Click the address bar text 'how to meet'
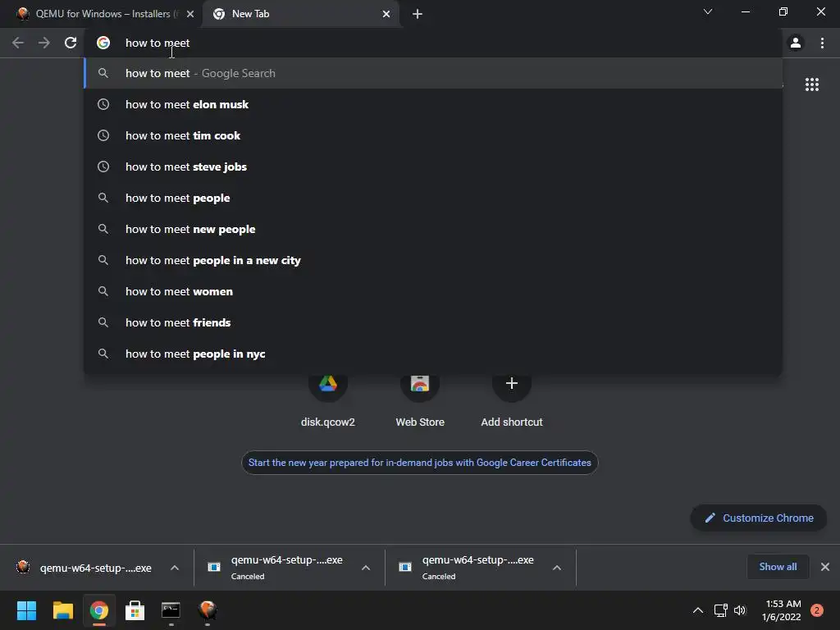Screen dimensions: 840x630 pyautogui.click(x=157, y=43)
